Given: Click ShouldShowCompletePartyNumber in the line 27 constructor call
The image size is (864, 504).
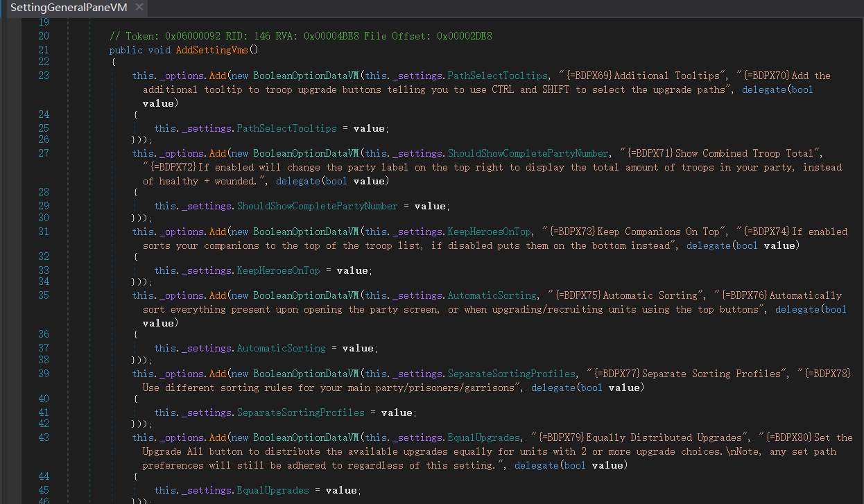Looking at the screenshot, I should click(x=528, y=153).
